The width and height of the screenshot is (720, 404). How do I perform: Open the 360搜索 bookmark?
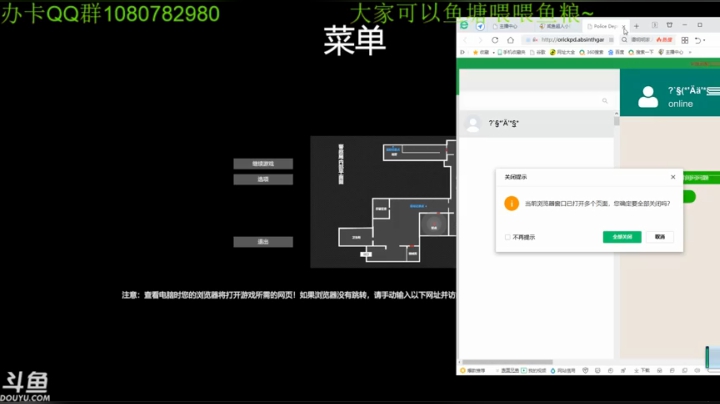pyautogui.click(x=591, y=52)
